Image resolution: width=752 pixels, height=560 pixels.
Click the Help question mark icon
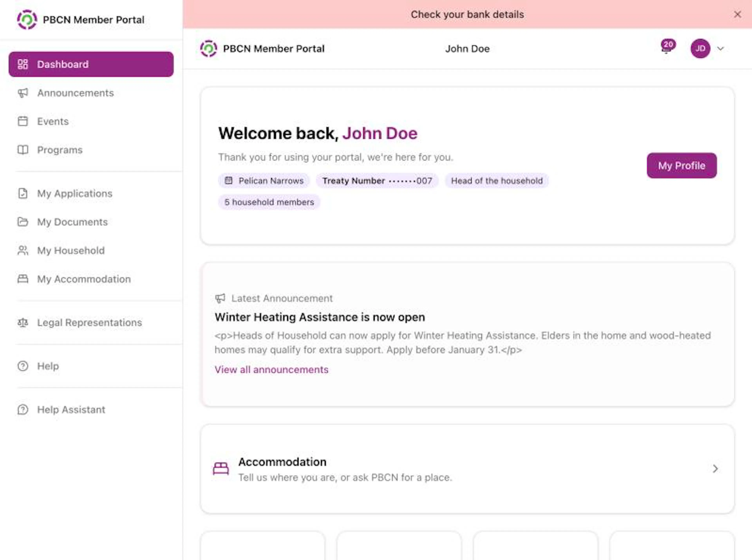pyautogui.click(x=23, y=366)
